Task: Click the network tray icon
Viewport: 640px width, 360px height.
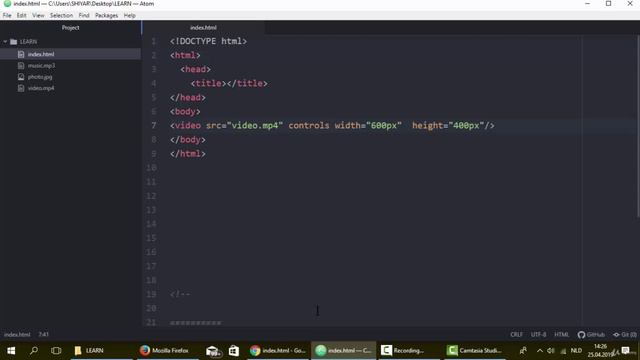Action: pos(563,351)
